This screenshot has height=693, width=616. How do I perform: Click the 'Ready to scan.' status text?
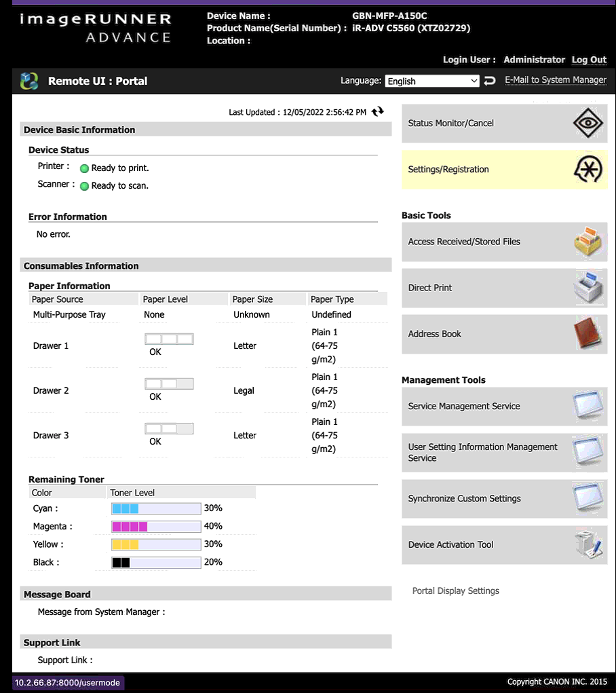(x=120, y=186)
